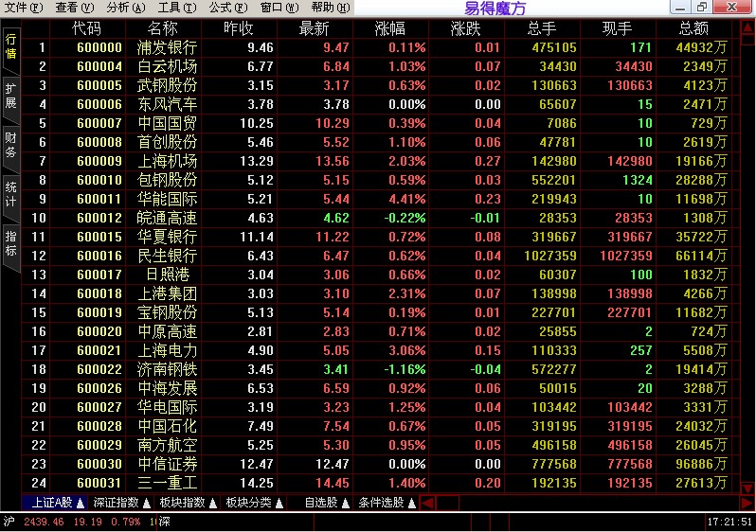Click the 沪 index value 2439.46
The height and width of the screenshot is (532, 756).
pos(44,522)
